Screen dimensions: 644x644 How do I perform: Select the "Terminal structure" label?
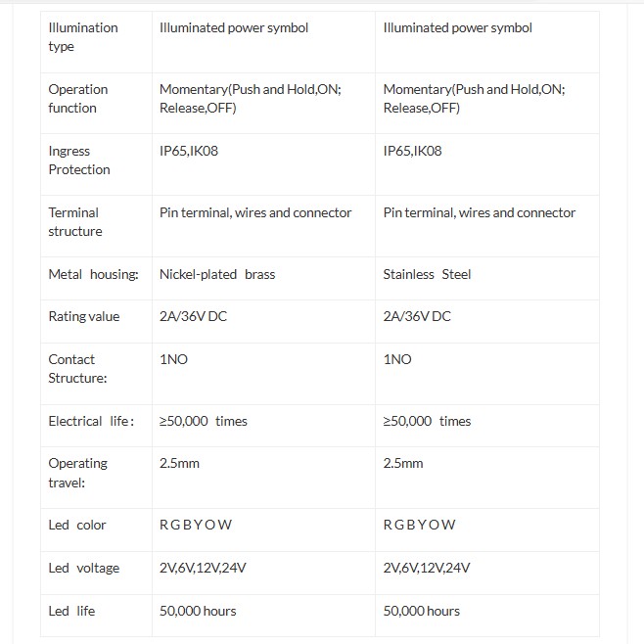[75, 222]
